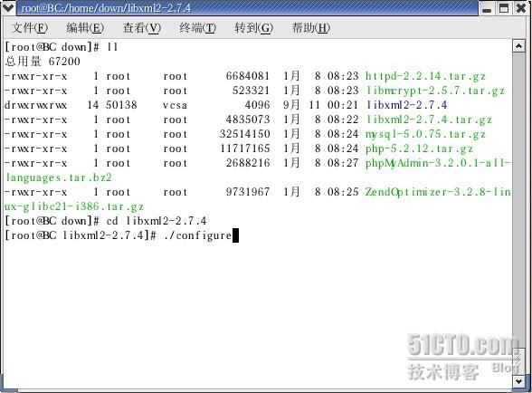Click scrollbar down arrow

point(518,382)
